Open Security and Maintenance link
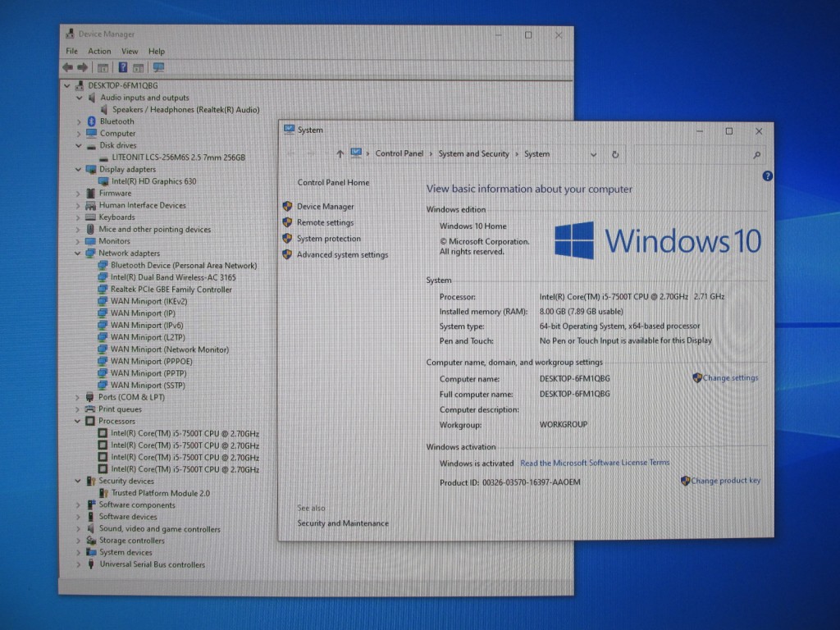Viewport: 840px width, 630px height. pos(343,523)
